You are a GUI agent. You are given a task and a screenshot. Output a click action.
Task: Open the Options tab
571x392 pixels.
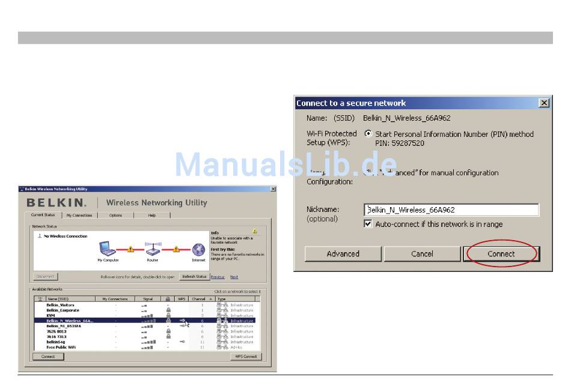pos(115,215)
